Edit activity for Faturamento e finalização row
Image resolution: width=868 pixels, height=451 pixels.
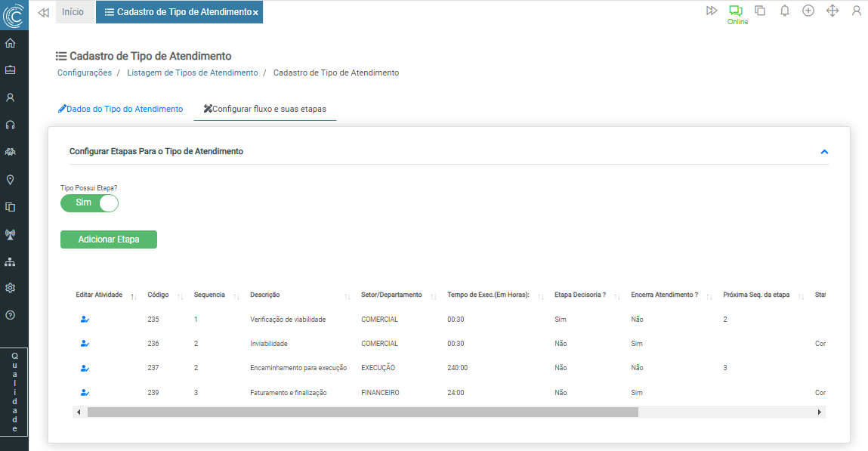tap(85, 393)
